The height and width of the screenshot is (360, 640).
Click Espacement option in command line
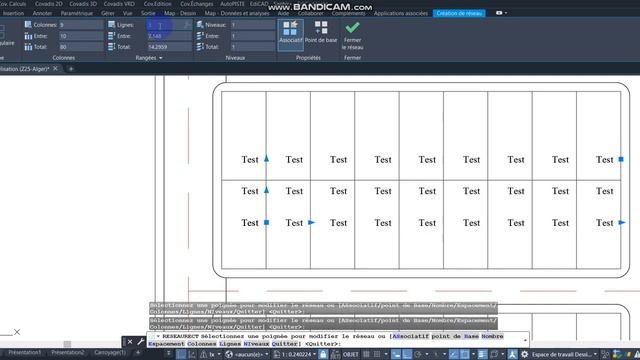166,344
